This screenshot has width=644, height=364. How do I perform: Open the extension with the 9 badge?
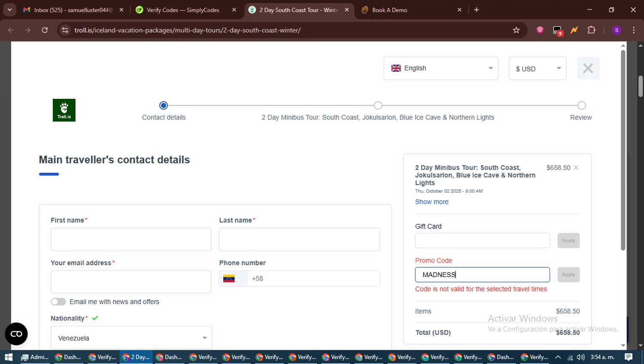(x=557, y=31)
